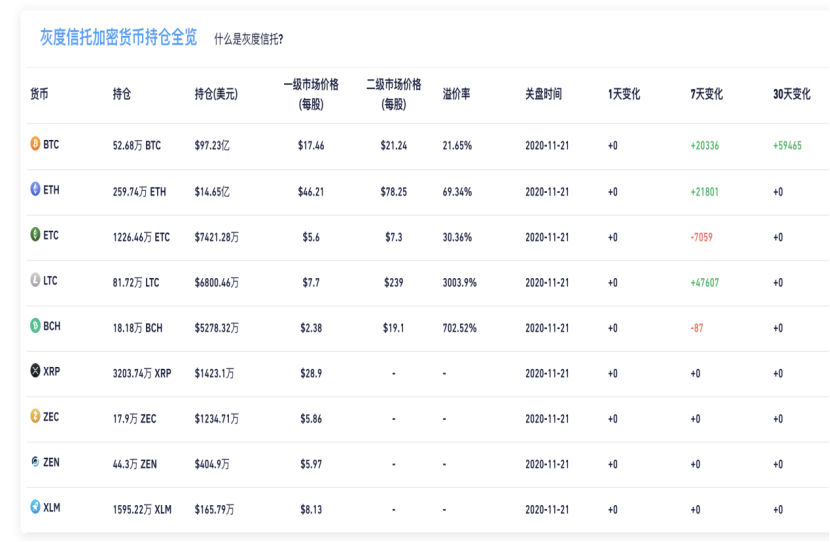Click the 7天变化 column header

tap(706, 94)
